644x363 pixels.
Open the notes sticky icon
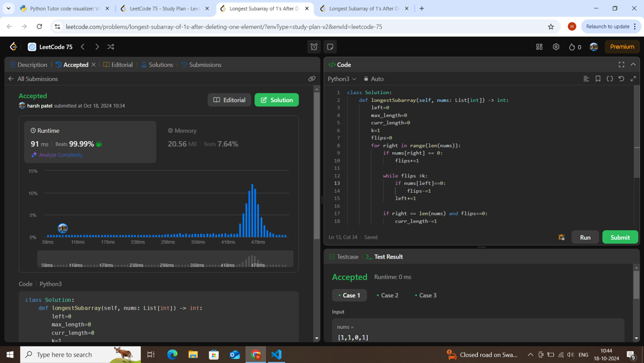(x=330, y=47)
